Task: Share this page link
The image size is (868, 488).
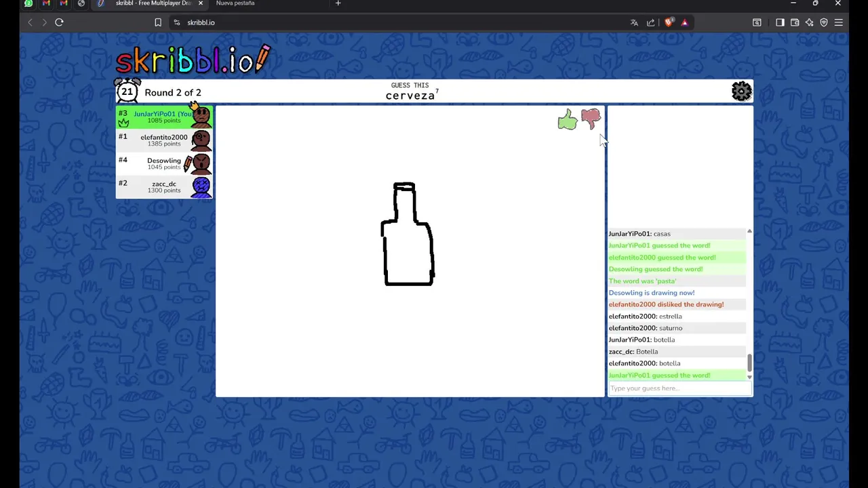Action: click(651, 22)
